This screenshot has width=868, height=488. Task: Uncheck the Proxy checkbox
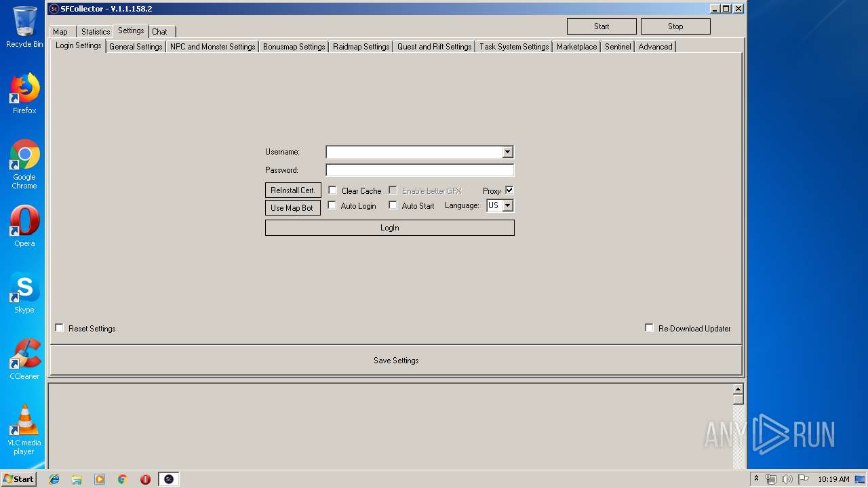pos(509,190)
